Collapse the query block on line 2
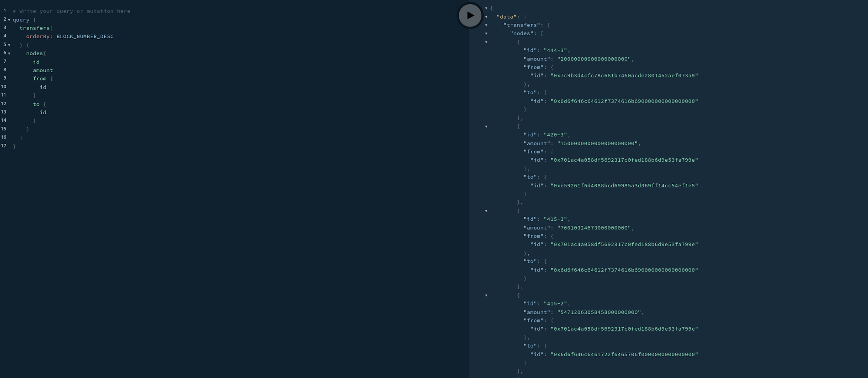 click(9, 20)
